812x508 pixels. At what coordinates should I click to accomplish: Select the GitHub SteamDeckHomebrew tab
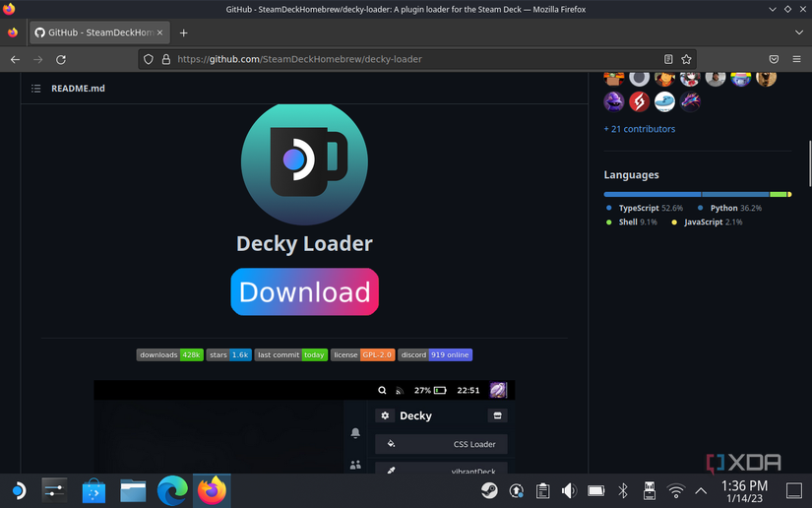94,32
